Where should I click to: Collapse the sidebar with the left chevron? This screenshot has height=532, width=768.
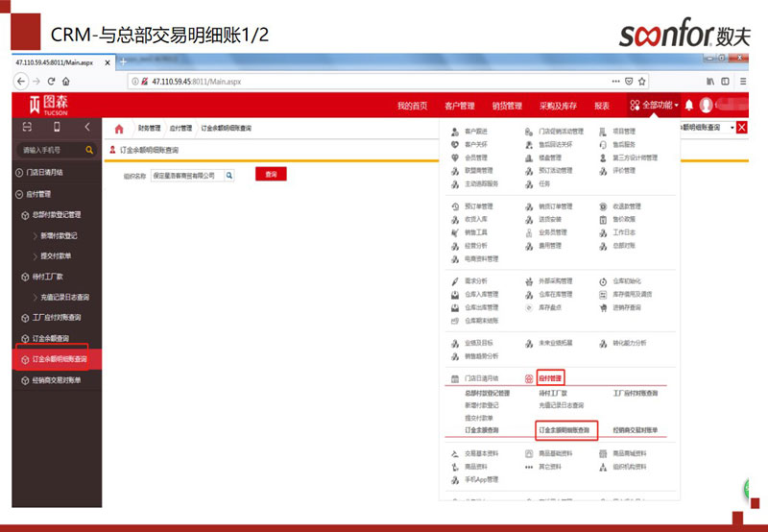click(x=86, y=127)
